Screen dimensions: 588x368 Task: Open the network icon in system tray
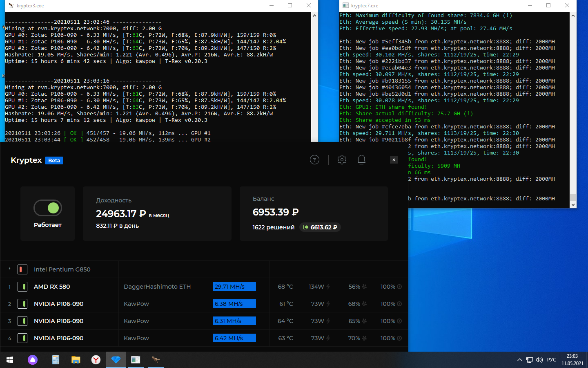coord(530,360)
